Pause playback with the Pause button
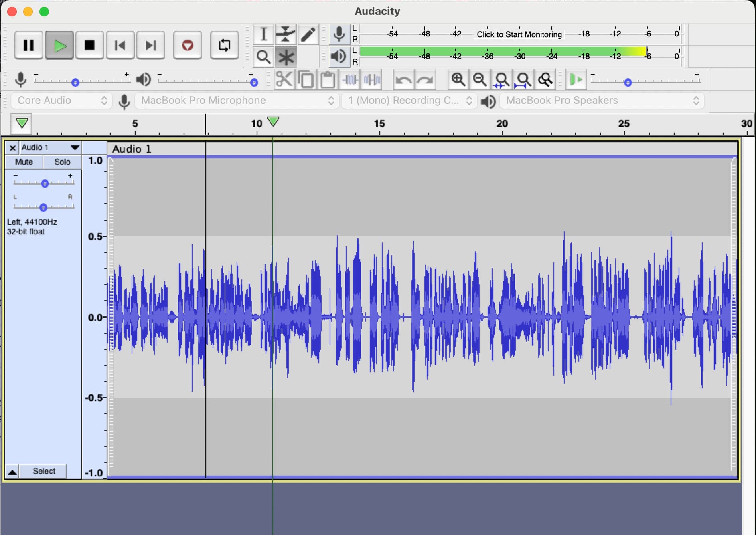Screen dimensions: 756x535 28,45
